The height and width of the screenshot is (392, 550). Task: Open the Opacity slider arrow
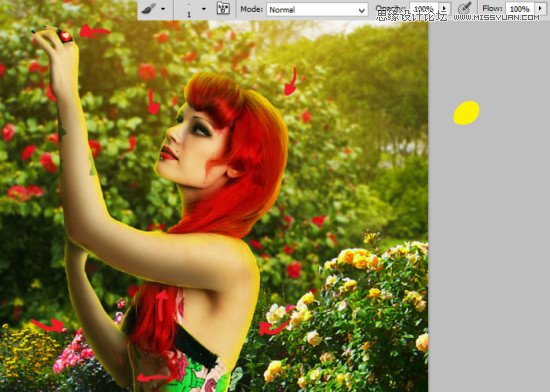[x=445, y=8]
